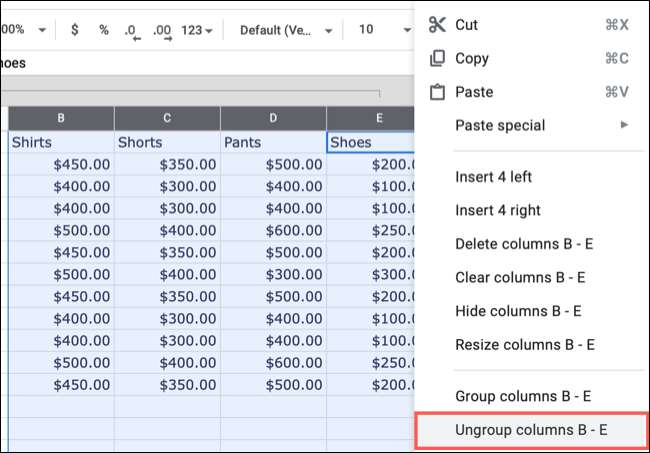Viewport: 650px width, 453px height.
Task: Increase decimal places in toolbar
Action: pyautogui.click(x=161, y=30)
